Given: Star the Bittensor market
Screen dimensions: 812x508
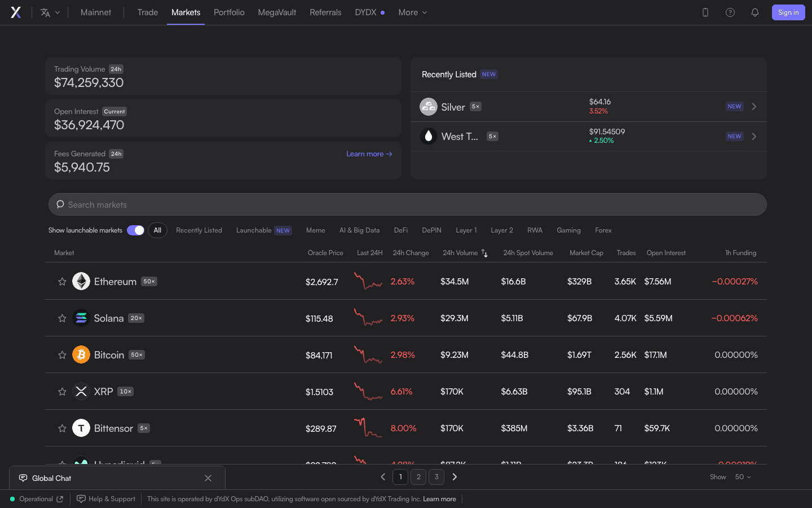Looking at the screenshot, I should coord(62,428).
